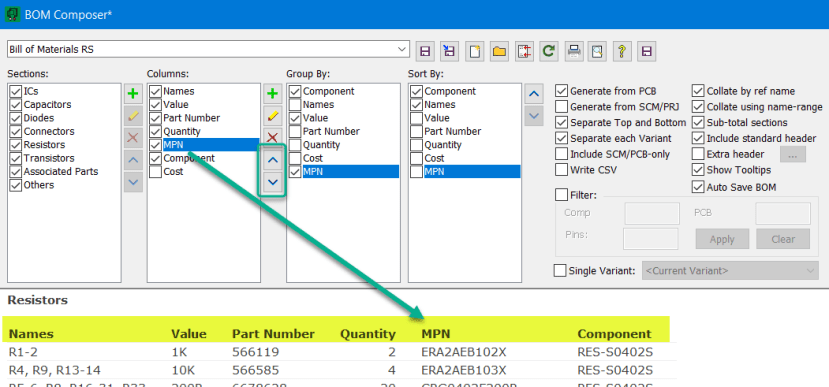Viewport: 829px width, 387px height.
Task: Click the yellow question mark help icon
Action: 622,51
